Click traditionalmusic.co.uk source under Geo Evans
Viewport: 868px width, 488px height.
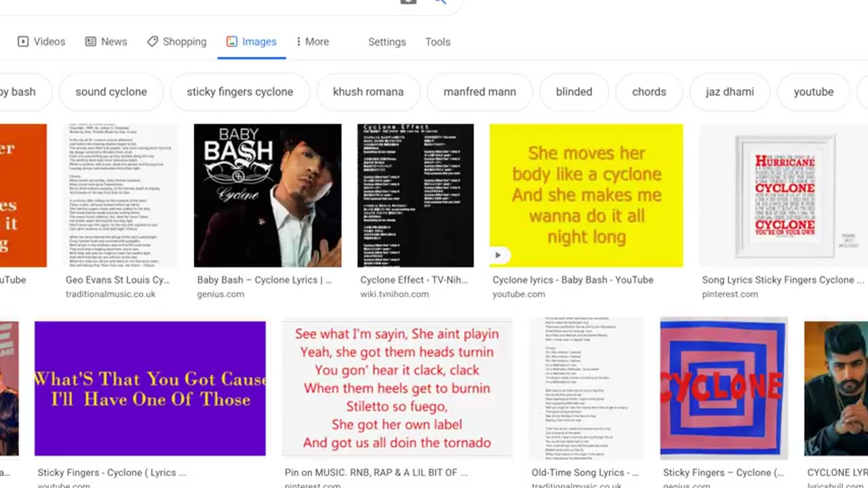pos(111,294)
